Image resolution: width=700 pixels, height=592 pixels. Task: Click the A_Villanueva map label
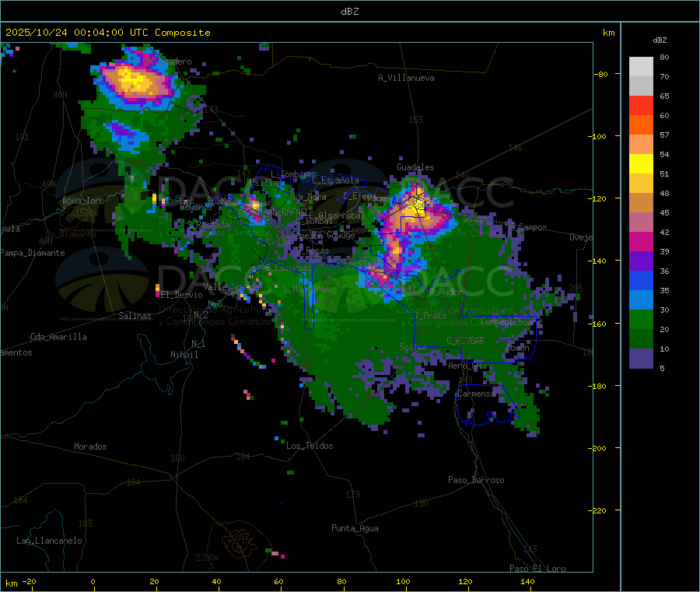click(406, 78)
